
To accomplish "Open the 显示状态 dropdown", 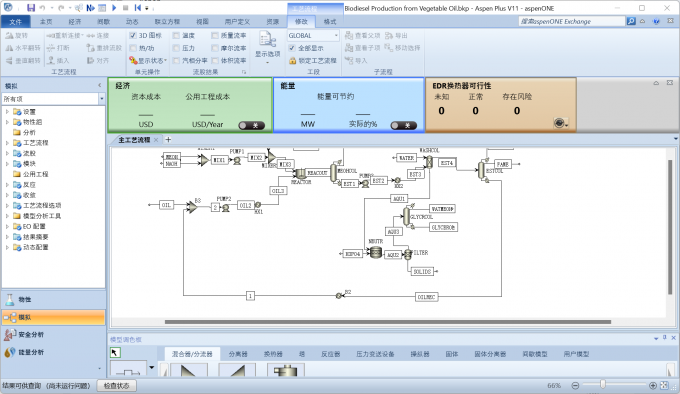I will (165, 60).
